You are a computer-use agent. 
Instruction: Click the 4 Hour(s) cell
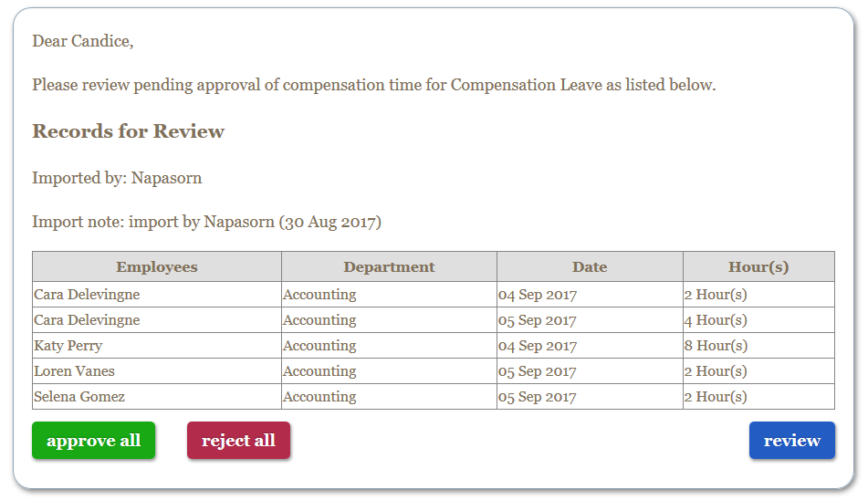pyautogui.click(x=758, y=320)
